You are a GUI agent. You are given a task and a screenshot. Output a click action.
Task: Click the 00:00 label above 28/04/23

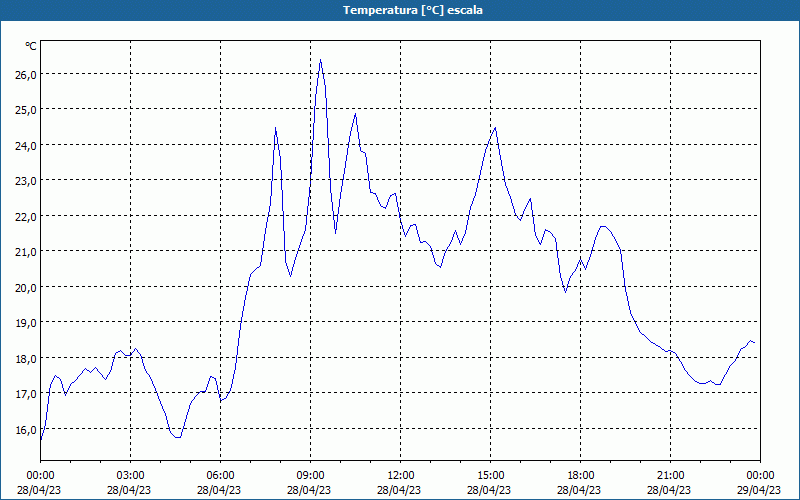click(40, 476)
